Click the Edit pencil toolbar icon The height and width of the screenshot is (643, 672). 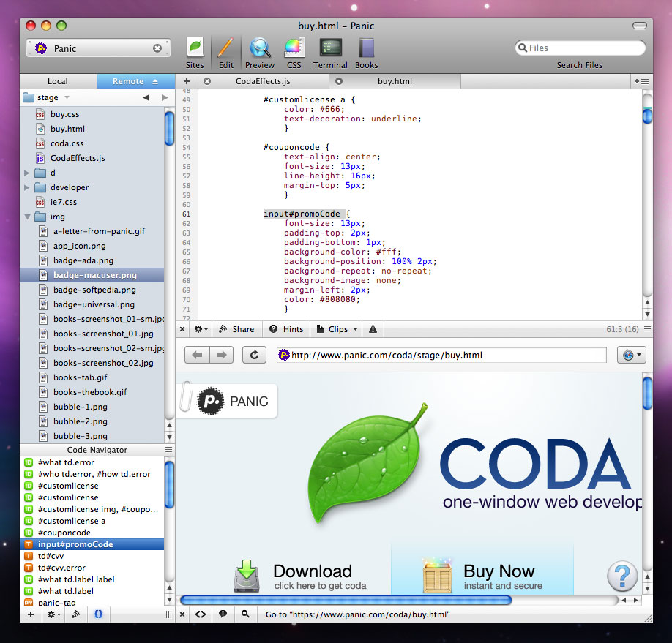pos(226,53)
